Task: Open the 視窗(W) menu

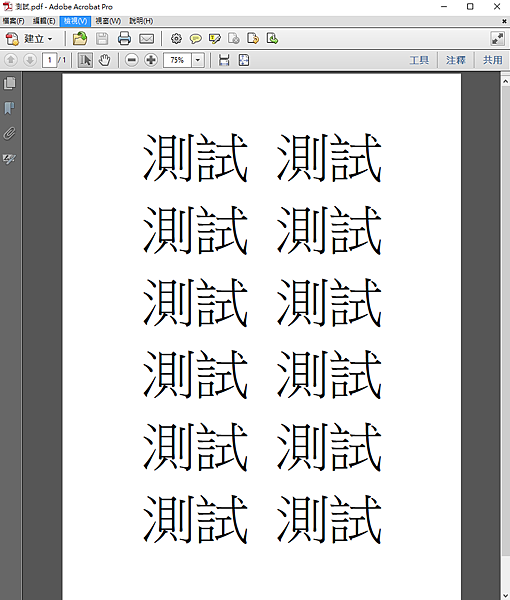Action: (x=108, y=21)
